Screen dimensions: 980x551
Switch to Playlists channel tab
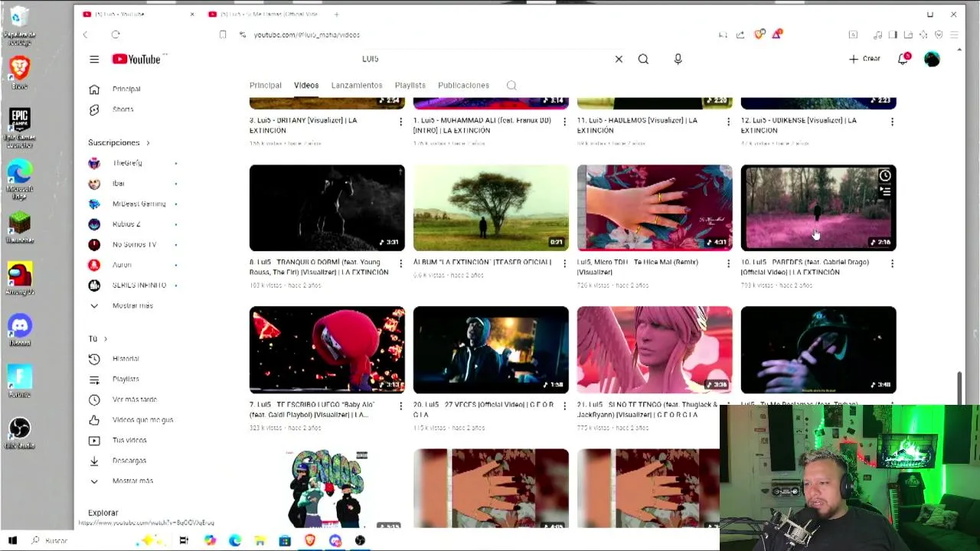(x=410, y=85)
